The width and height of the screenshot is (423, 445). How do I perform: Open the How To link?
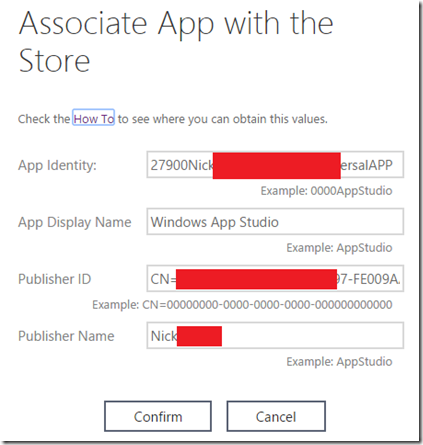point(94,119)
